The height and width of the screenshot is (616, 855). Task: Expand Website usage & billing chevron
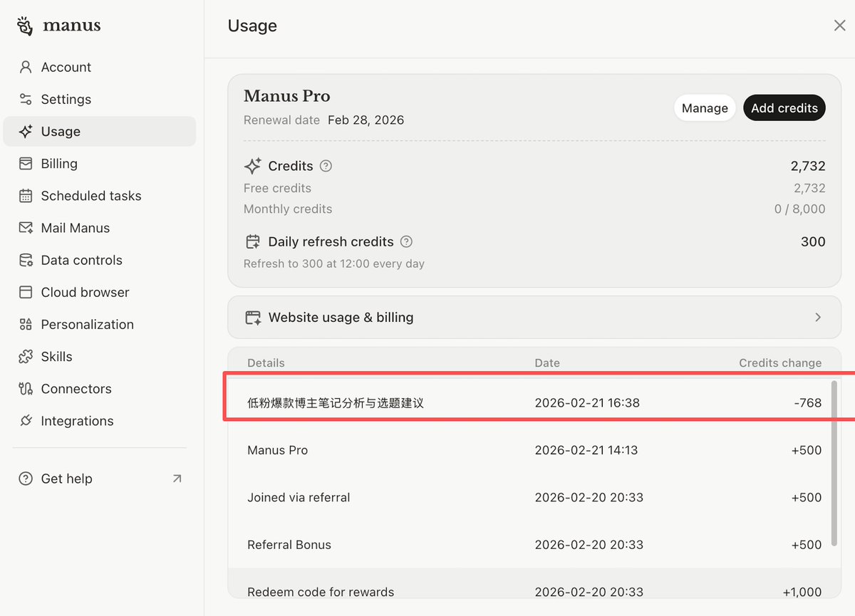(x=818, y=317)
